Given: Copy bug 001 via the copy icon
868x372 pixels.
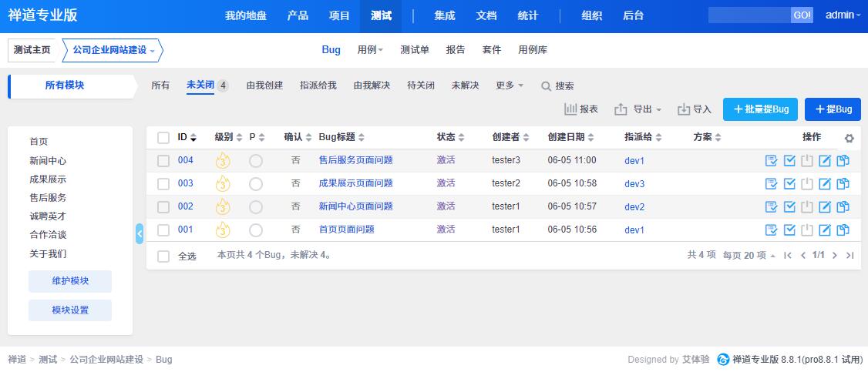Looking at the screenshot, I should [x=843, y=230].
